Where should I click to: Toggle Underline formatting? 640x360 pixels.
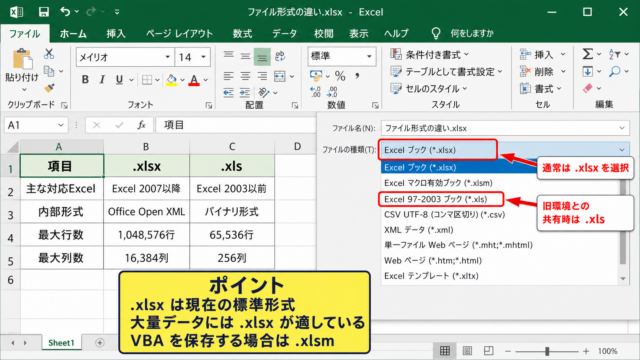(119, 80)
